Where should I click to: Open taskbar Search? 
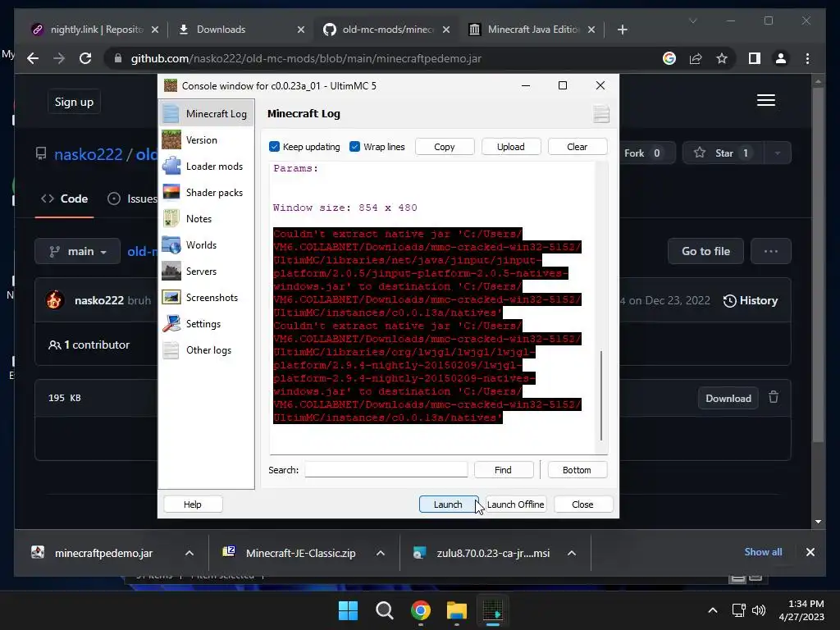385,610
